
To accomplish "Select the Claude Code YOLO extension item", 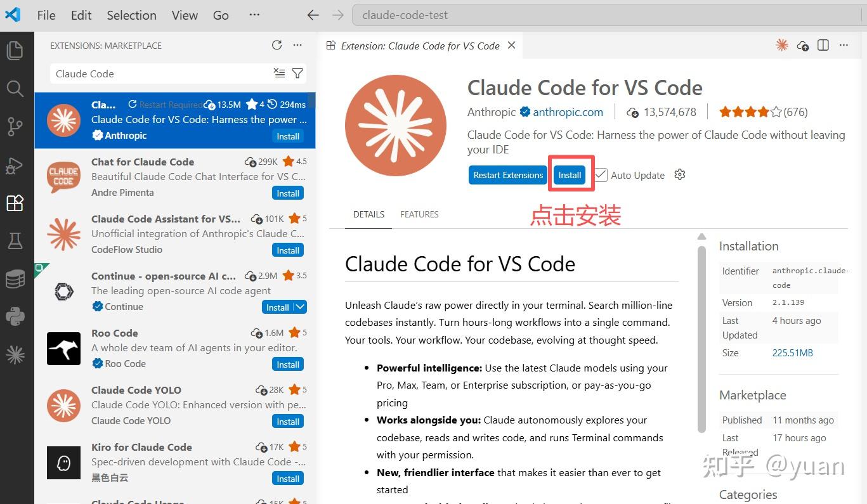I will coord(175,405).
